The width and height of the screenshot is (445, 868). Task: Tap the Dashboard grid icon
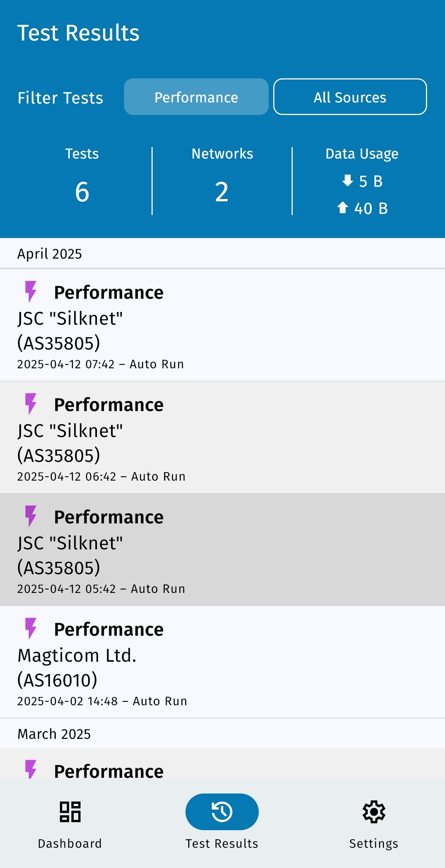pyautogui.click(x=70, y=811)
